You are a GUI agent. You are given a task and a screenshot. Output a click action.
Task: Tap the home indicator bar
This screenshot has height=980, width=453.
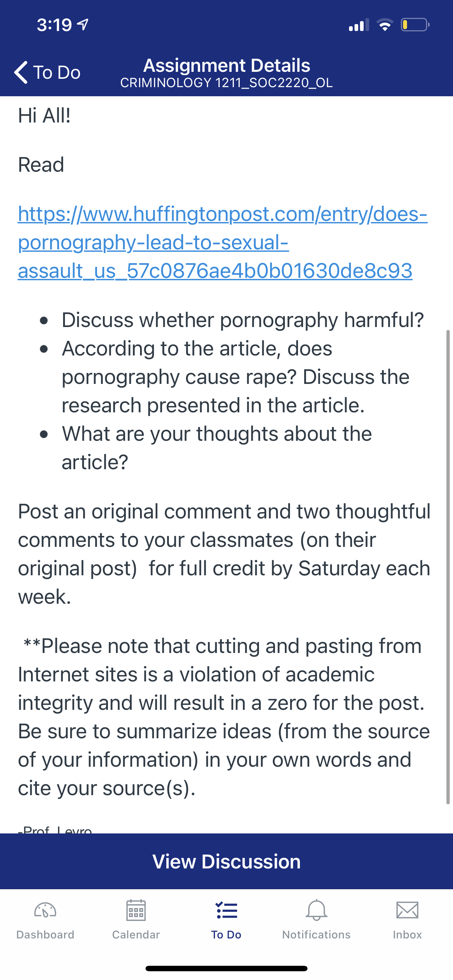226,968
